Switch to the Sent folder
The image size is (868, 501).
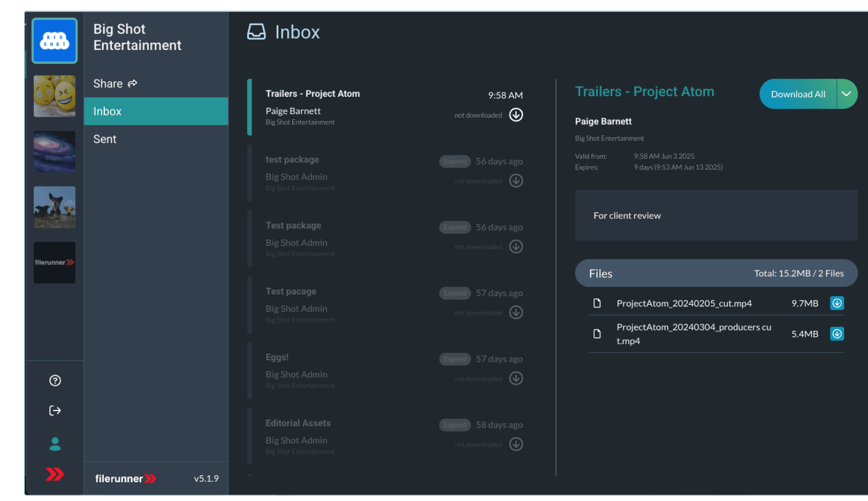pyautogui.click(x=105, y=139)
